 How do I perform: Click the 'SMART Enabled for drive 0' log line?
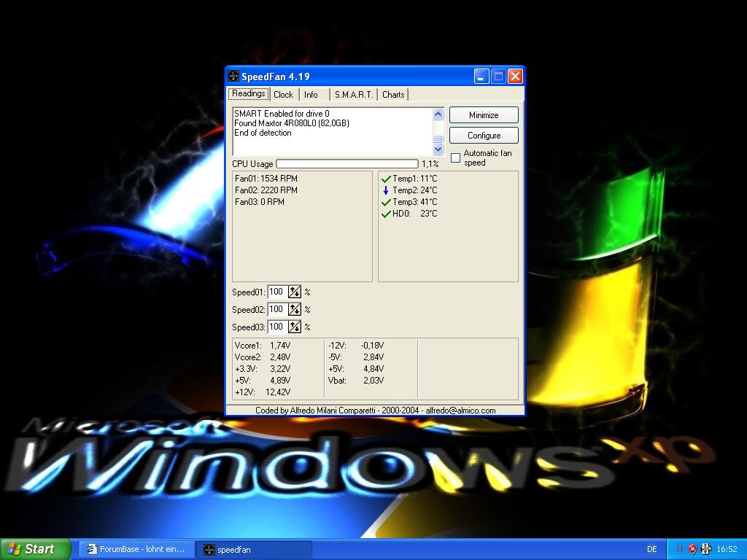[x=282, y=114]
